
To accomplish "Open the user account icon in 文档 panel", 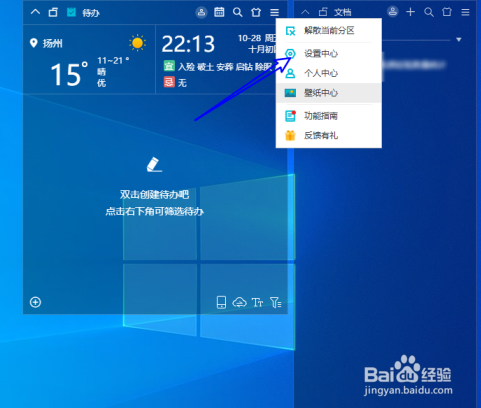I will (393, 12).
